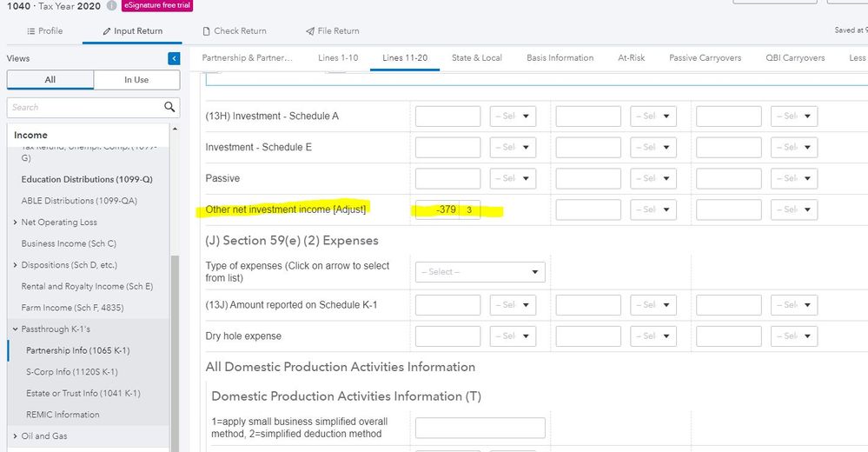Screen dimensions: 868x452
Task: Click the Dry hole expense first input field
Action: (447, 336)
